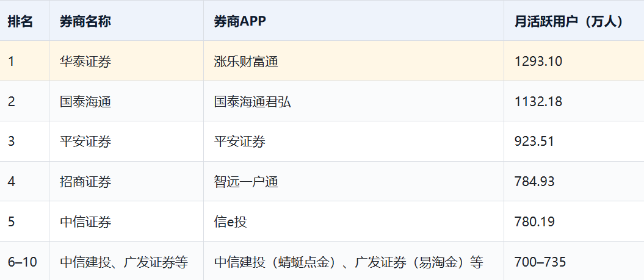The height and width of the screenshot is (280, 644).
Task: Select the 招商证券 cell
Action: click(126, 181)
